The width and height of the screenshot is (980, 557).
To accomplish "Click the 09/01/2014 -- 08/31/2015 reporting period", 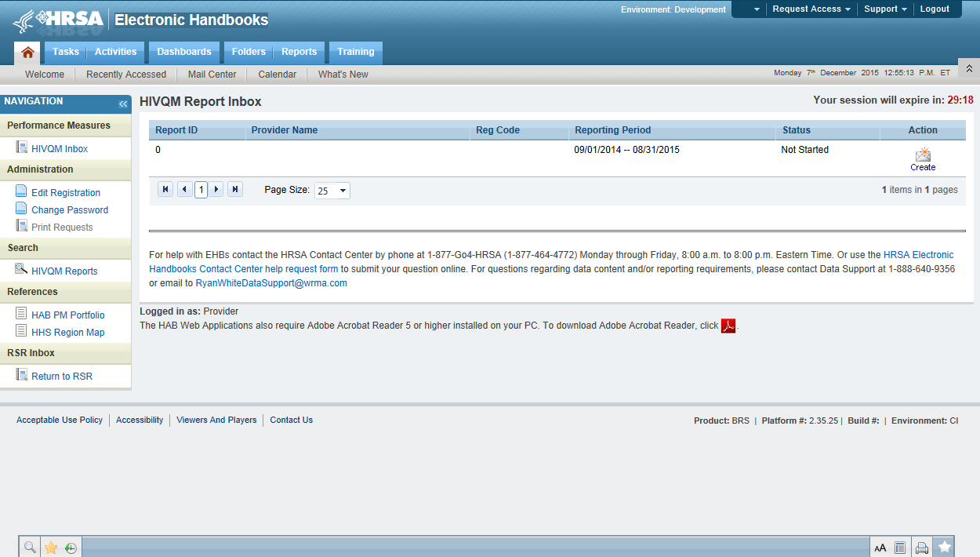I will 627,150.
